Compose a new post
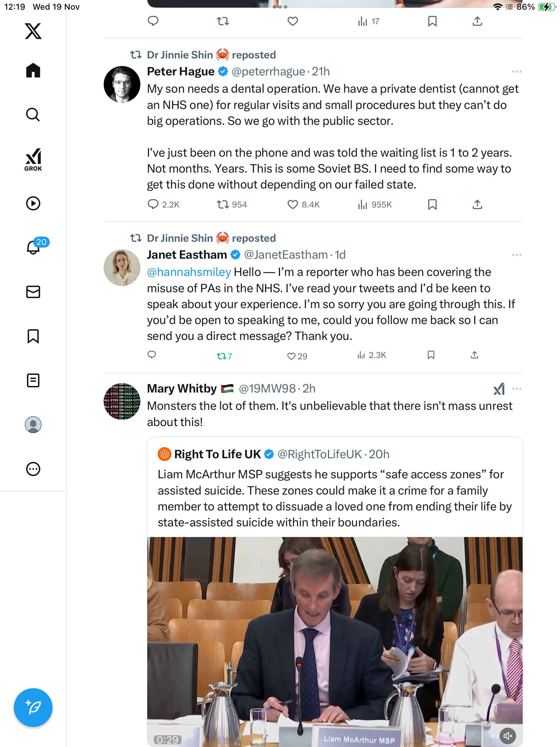560x747 pixels. 33,707
